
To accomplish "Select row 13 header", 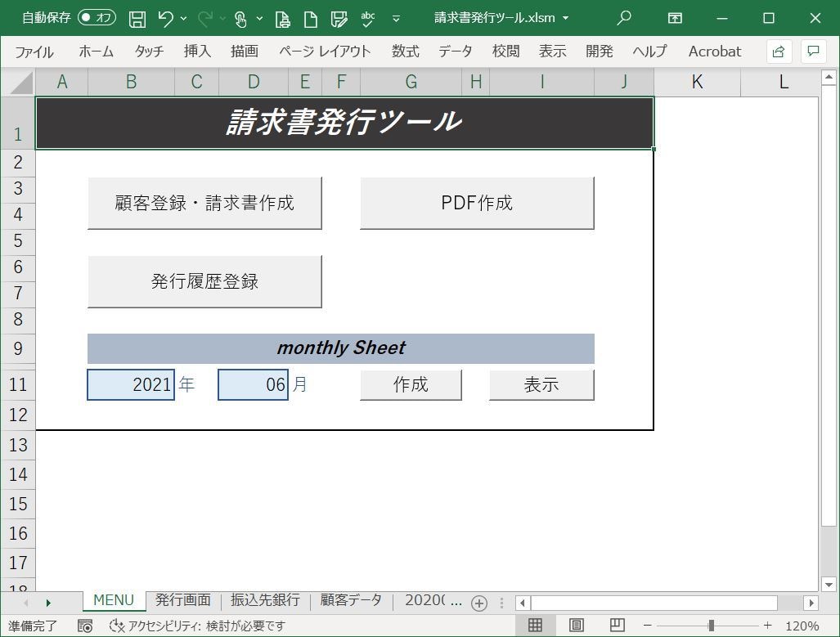I will pyautogui.click(x=18, y=445).
